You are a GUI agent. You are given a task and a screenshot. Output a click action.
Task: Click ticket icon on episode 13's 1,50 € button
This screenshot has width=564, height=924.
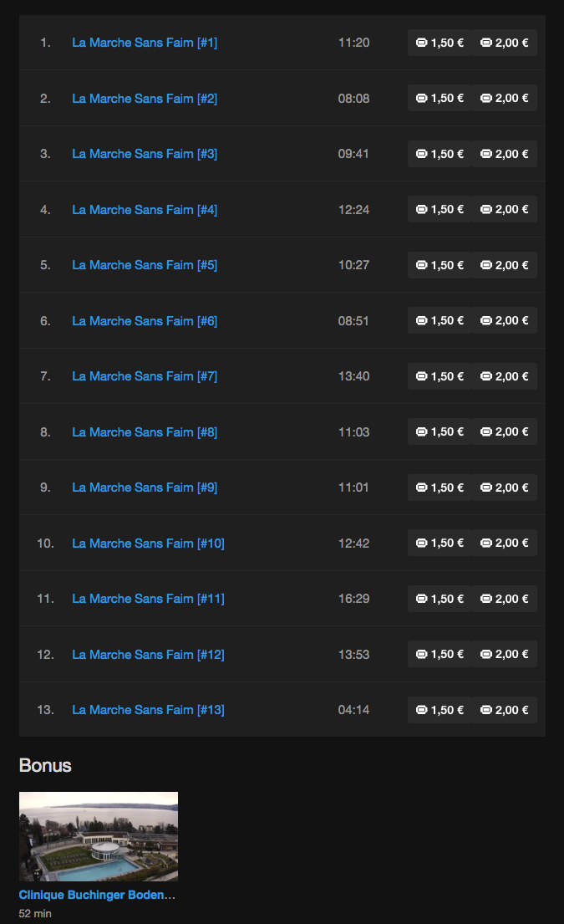[421, 710]
